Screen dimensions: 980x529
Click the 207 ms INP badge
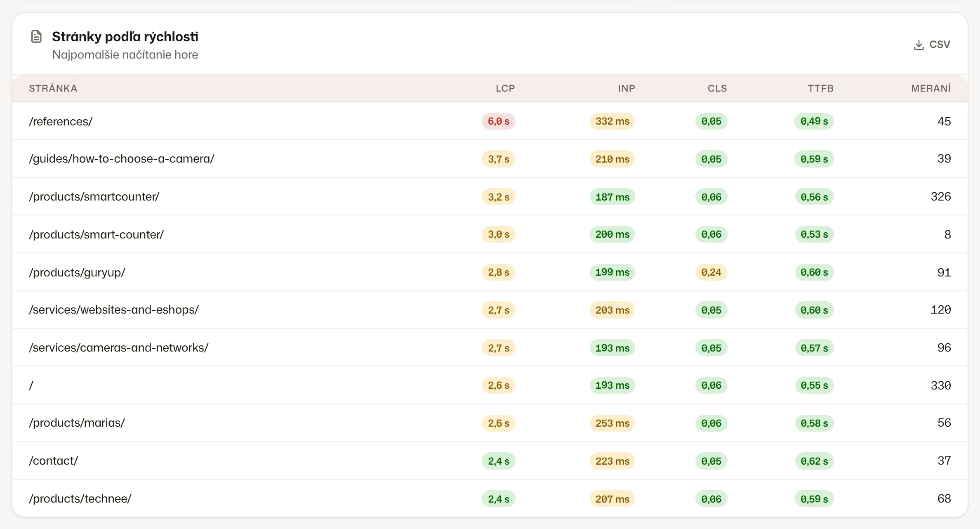click(612, 499)
